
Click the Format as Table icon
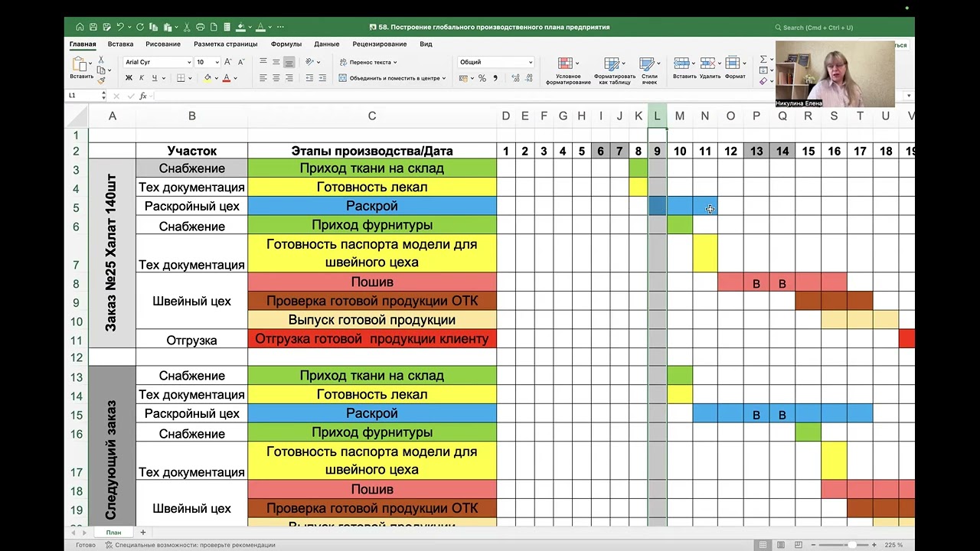[612, 64]
